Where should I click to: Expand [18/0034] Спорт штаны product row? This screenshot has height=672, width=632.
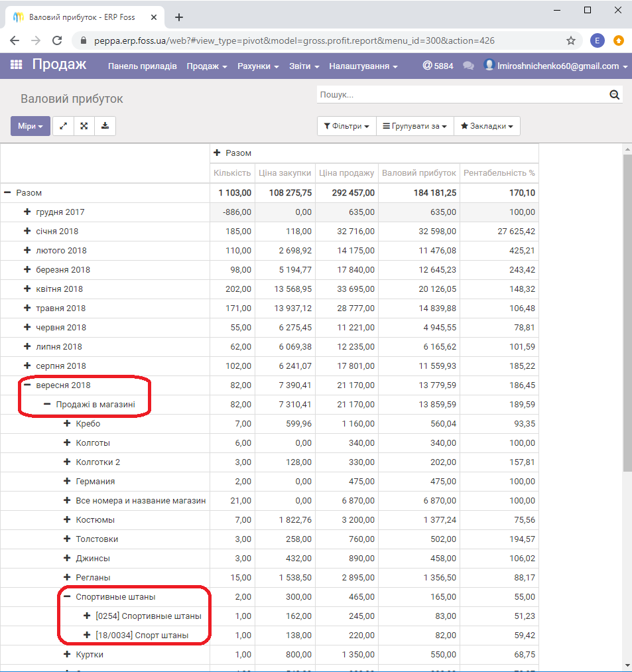pyautogui.click(x=87, y=635)
